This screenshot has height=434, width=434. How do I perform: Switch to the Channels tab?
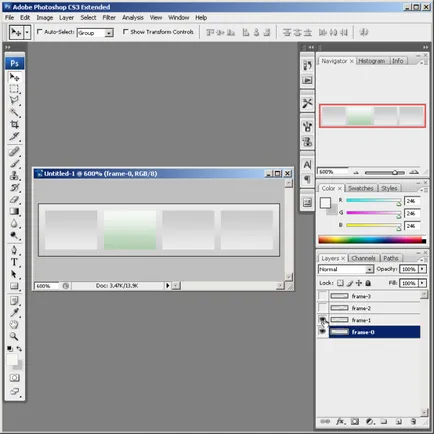pyautogui.click(x=363, y=258)
